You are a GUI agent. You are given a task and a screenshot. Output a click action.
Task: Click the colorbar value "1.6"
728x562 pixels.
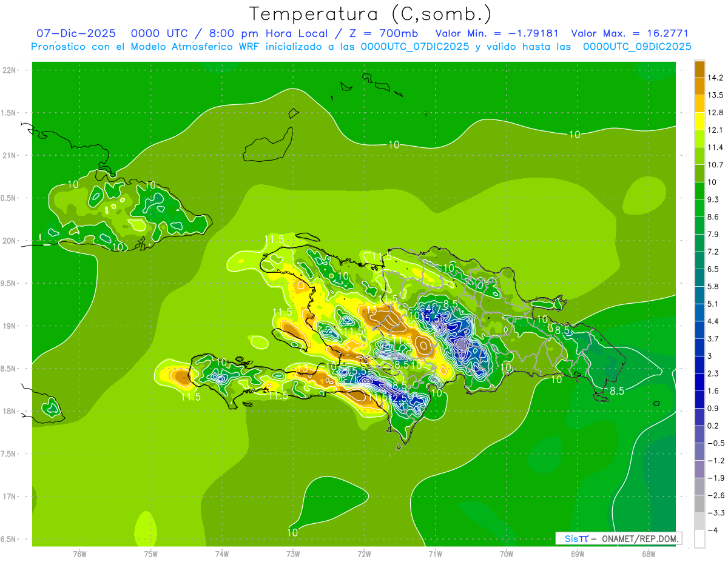(x=713, y=391)
